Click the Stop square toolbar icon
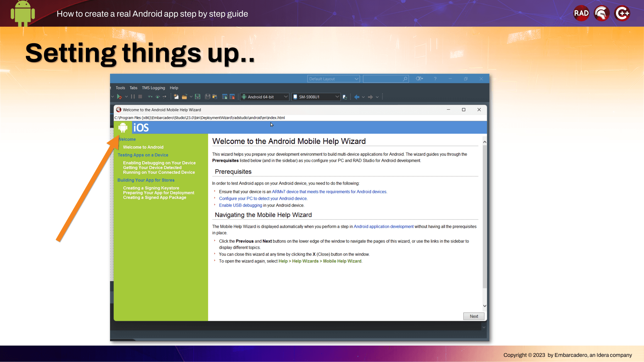Viewport: 644px width, 362px height. point(140,97)
